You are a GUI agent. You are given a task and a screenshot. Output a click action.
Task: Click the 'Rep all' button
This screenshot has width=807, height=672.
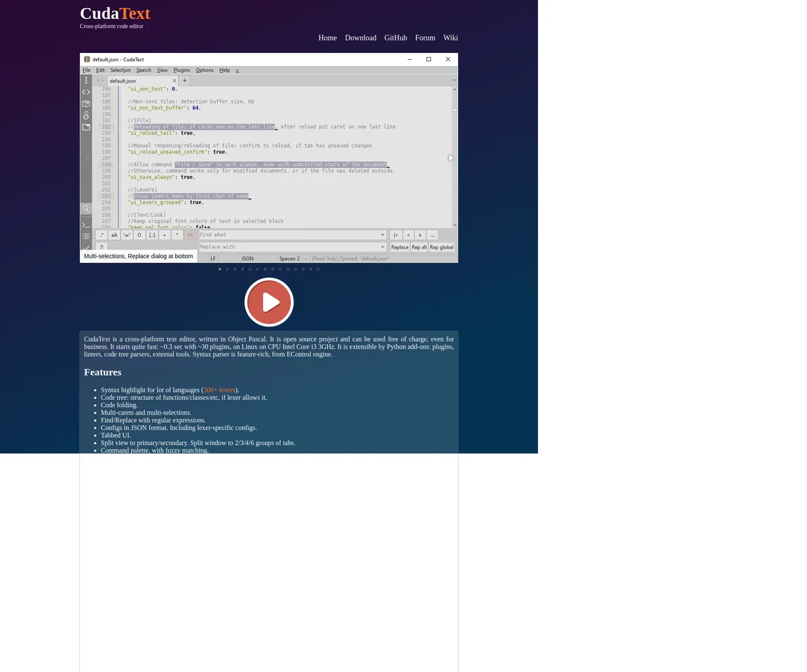419,247
